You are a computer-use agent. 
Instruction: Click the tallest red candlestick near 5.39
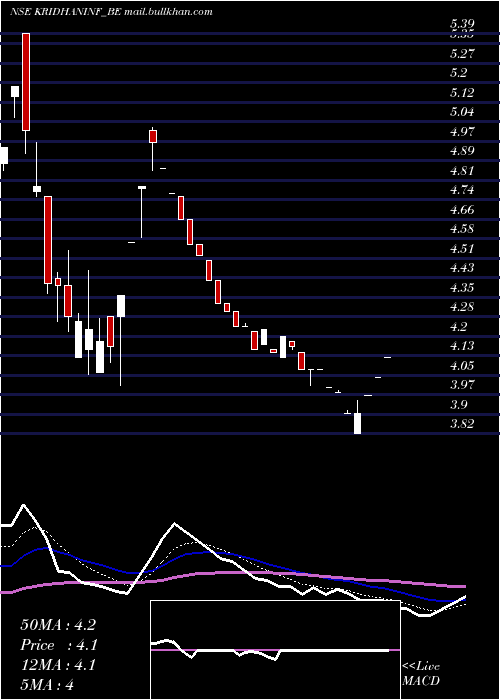[x=26, y=82]
